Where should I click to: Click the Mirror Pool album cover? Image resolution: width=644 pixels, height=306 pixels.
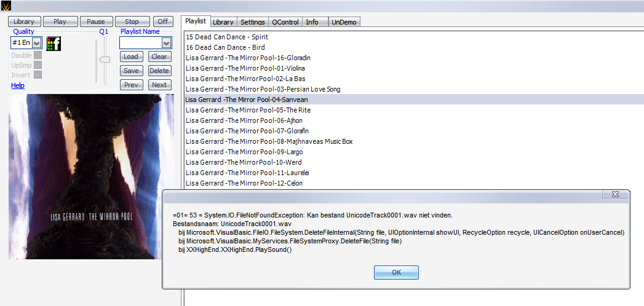click(x=91, y=177)
